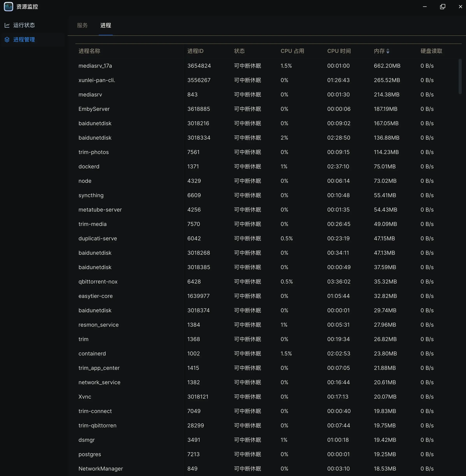
Task: Restore down the 资源监控 window
Action: 442,7
